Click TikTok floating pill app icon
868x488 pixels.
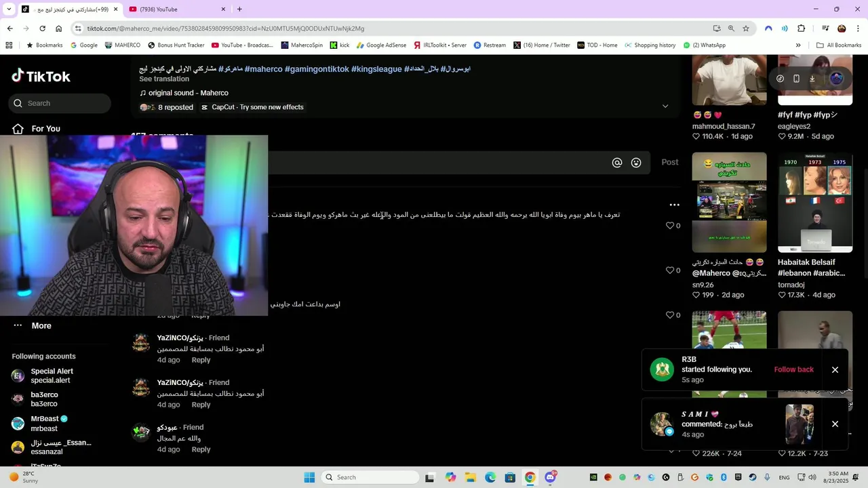tap(780, 79)
